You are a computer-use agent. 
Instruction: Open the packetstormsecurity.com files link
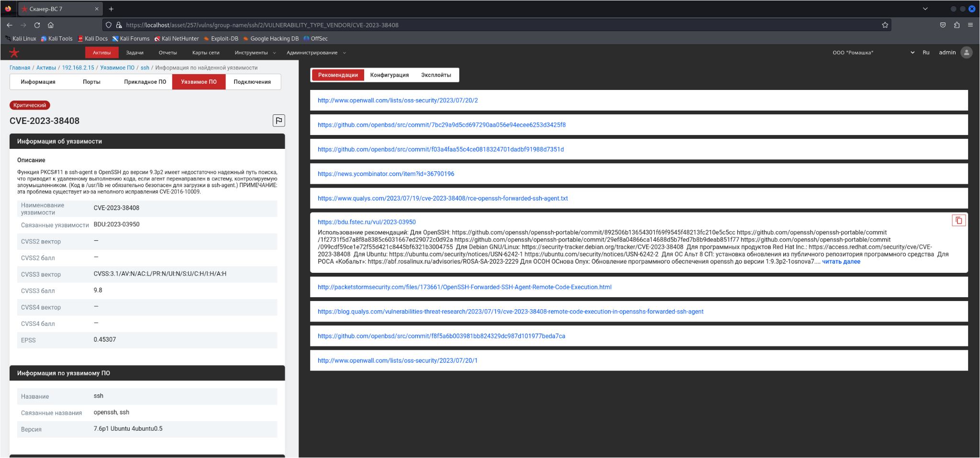click(x=465, y=287)
